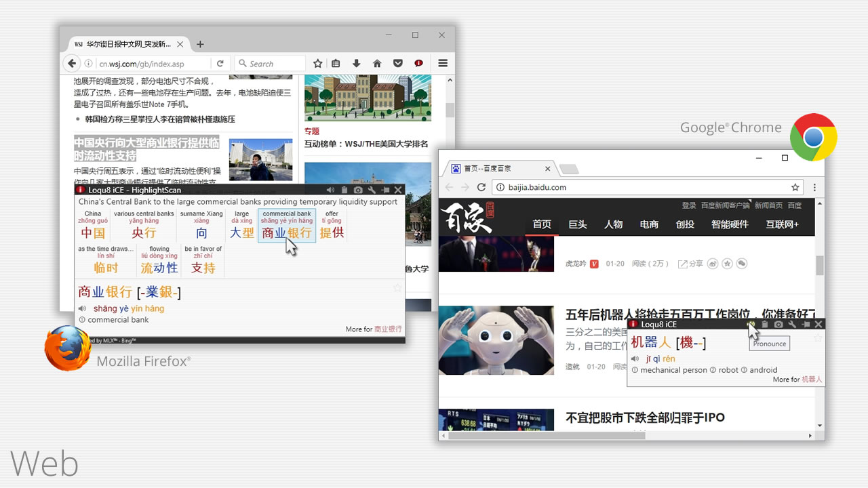Screen dimensions: 868x488
Task: Open 首页 tab on Baidu Baijia
Action: pos(542,224)
